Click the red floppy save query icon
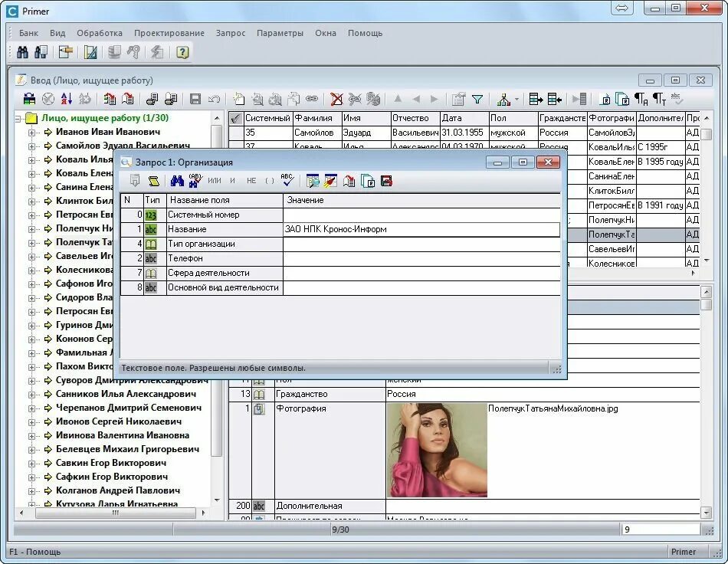728x564 pixels. point(386,181)
